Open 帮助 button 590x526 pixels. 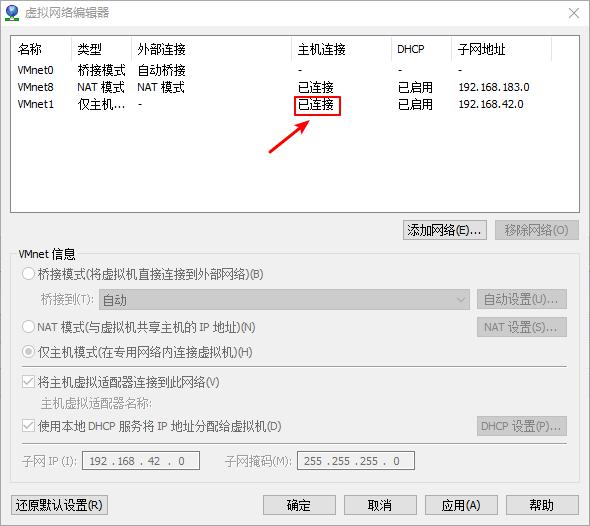(542, 505)
